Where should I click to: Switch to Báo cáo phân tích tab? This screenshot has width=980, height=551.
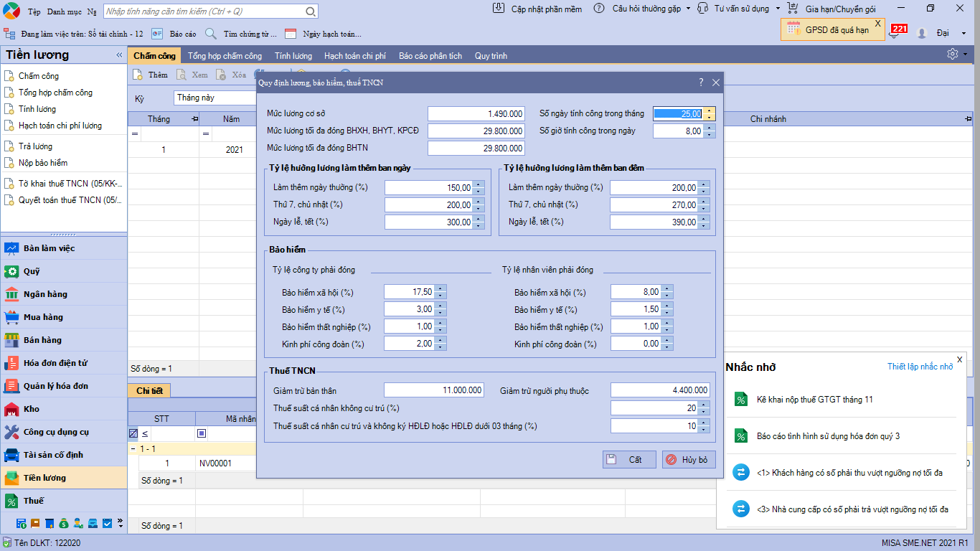430,55
